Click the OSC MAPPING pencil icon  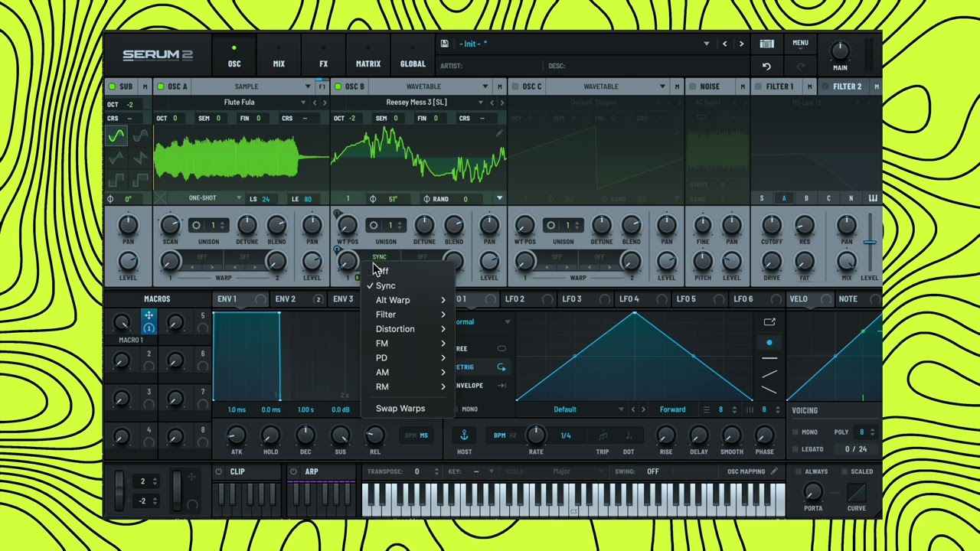(774, 471)
